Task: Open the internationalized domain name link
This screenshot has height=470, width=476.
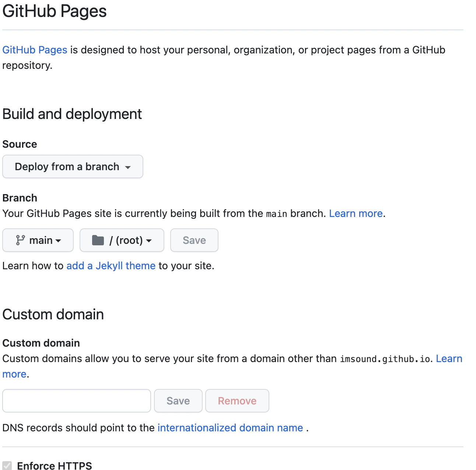Action: (x=230, y=428)
